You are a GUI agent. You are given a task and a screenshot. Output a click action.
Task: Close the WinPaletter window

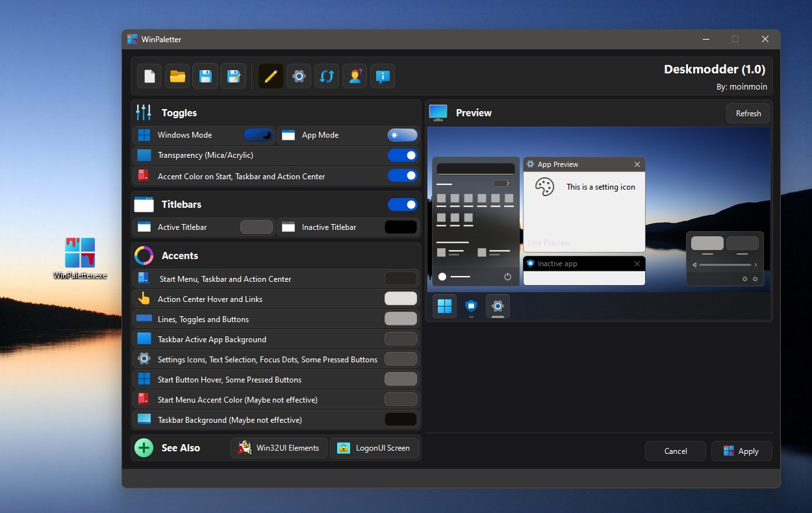(x=765, y=39)
